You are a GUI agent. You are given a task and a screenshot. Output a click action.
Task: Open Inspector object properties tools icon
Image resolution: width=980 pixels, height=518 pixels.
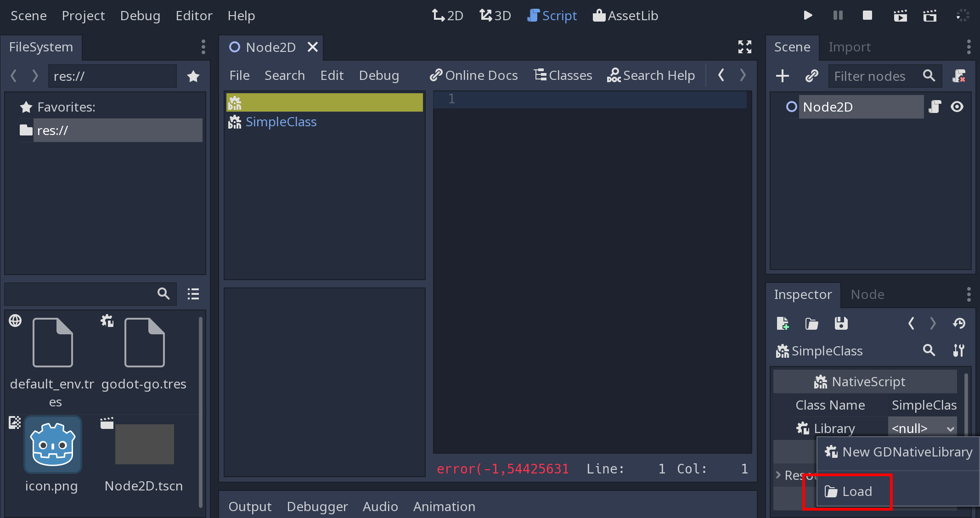(958, 351)
